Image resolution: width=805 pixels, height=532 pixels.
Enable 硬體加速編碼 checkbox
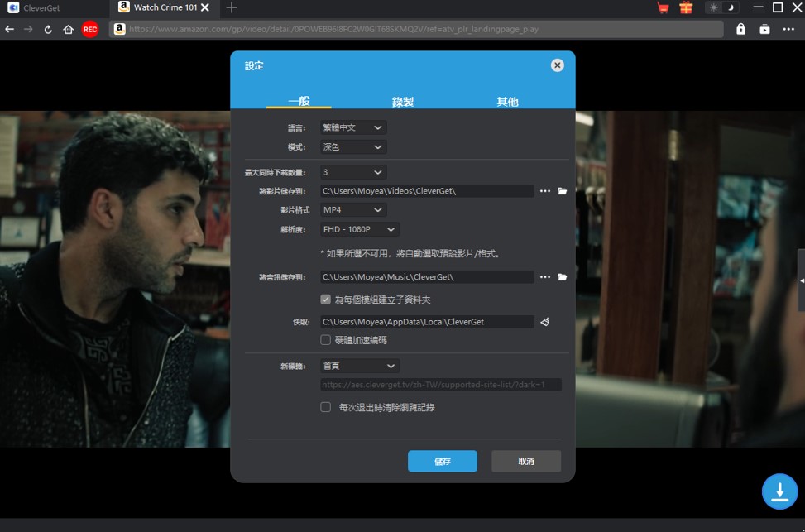(x=326, y=340)
